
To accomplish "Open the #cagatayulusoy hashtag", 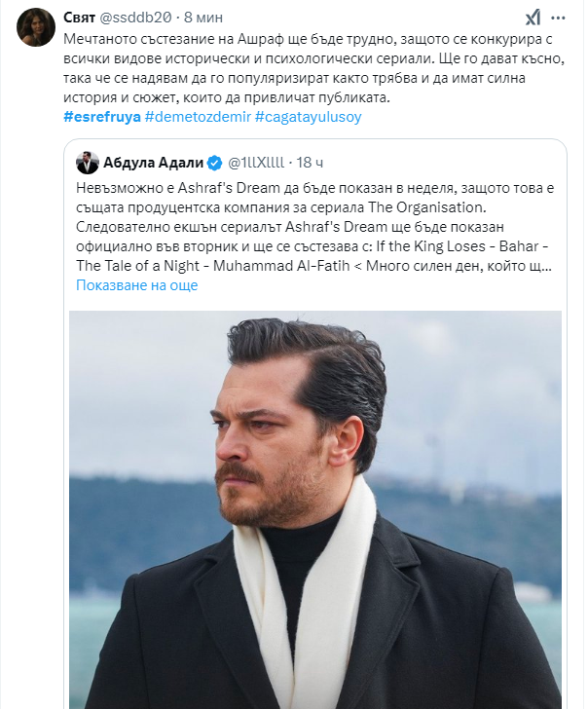I will pos(308,117).
